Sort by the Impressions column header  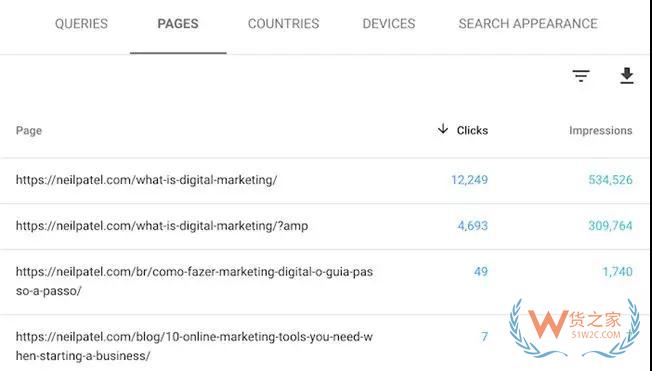point(601,131)
